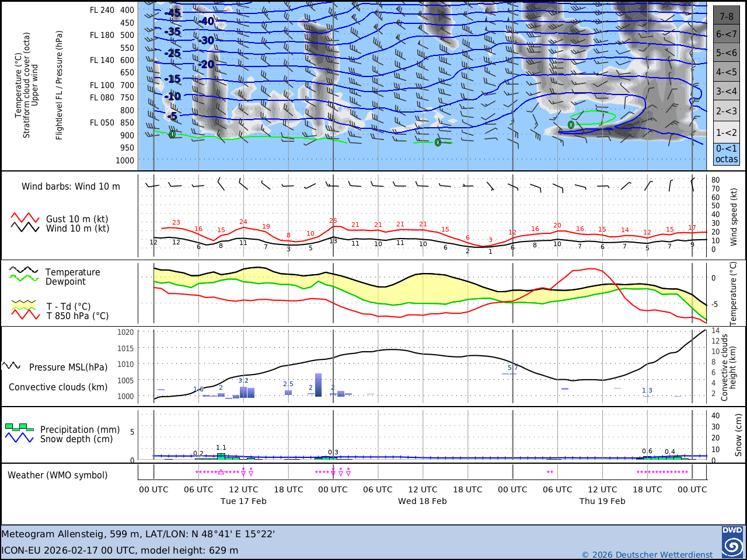Select the 2-<3 cloud cover swatch
This screenshot has width=747, height=560.
pyautogui.click(x=727, y=111)
